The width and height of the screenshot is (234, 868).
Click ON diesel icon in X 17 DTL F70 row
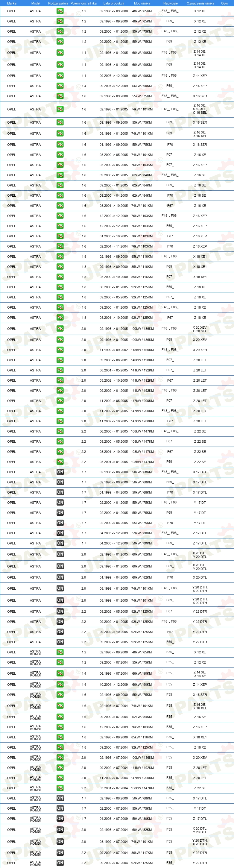point(60,492)
